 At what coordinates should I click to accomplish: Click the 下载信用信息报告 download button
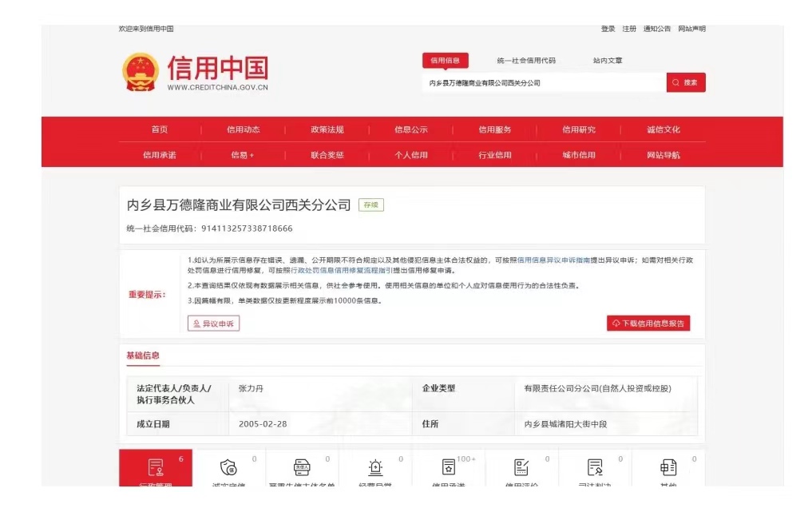click(648, 323)
